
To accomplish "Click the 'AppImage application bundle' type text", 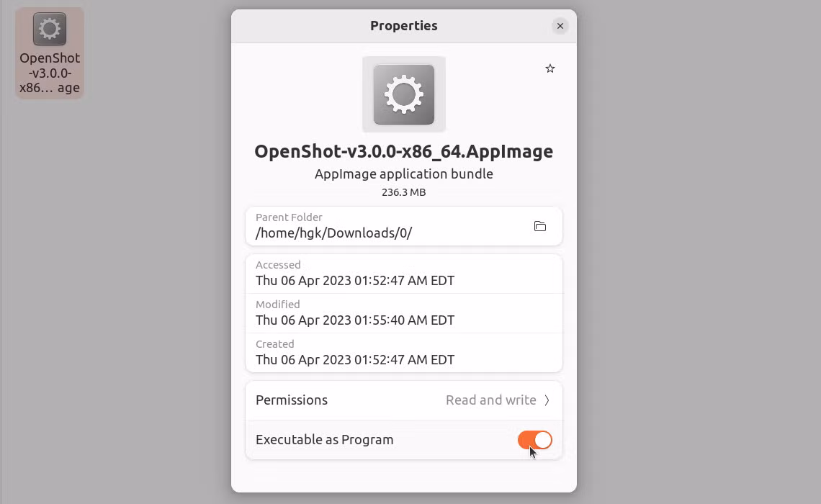I will point(404,174).
